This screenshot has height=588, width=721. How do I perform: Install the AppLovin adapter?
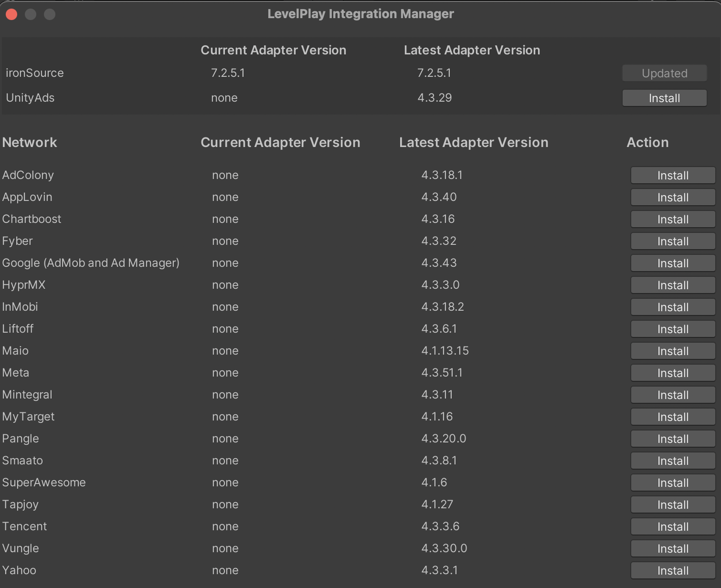[x=673, y=198]
